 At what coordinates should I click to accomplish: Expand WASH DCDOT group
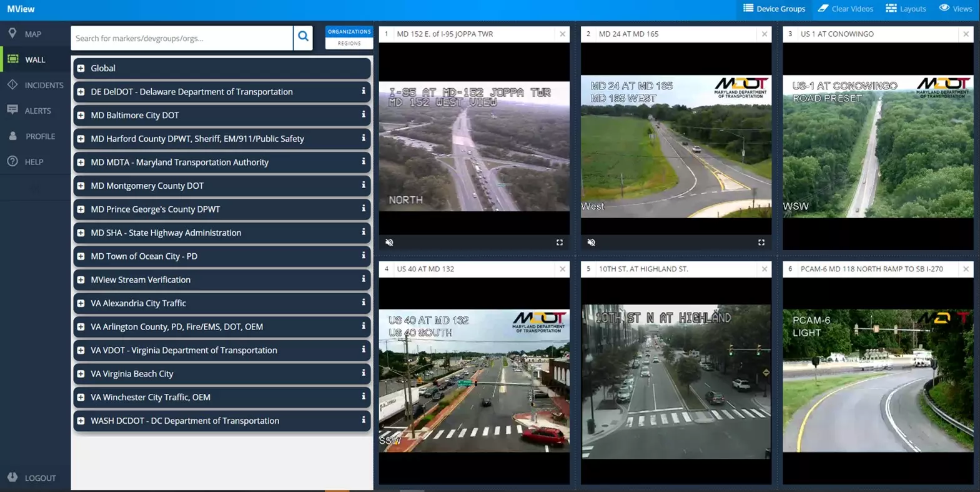81,421
